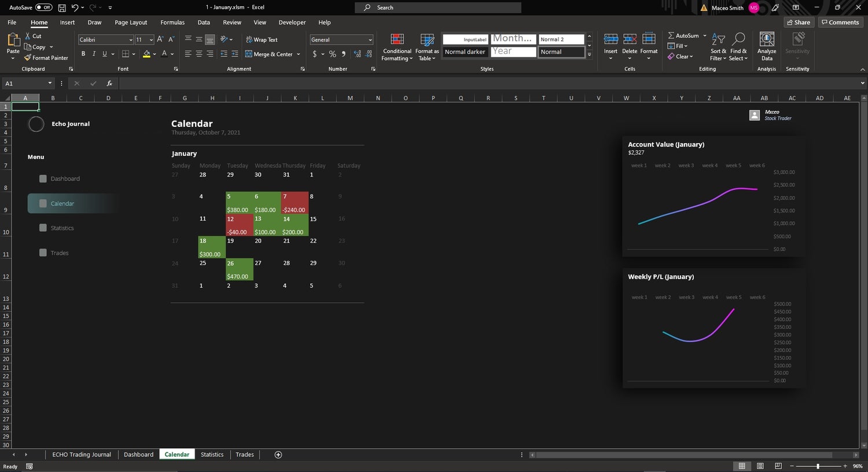The width and height of the screenshot is (868, 472).
Task: Open the Formulas ribbon tab
Action: pyautogui.click(x=172, y=23)
